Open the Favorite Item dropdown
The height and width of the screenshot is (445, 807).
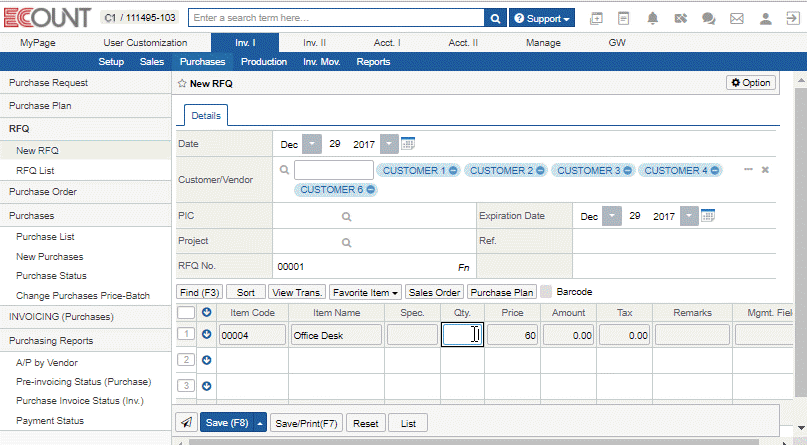click(365, 292)
